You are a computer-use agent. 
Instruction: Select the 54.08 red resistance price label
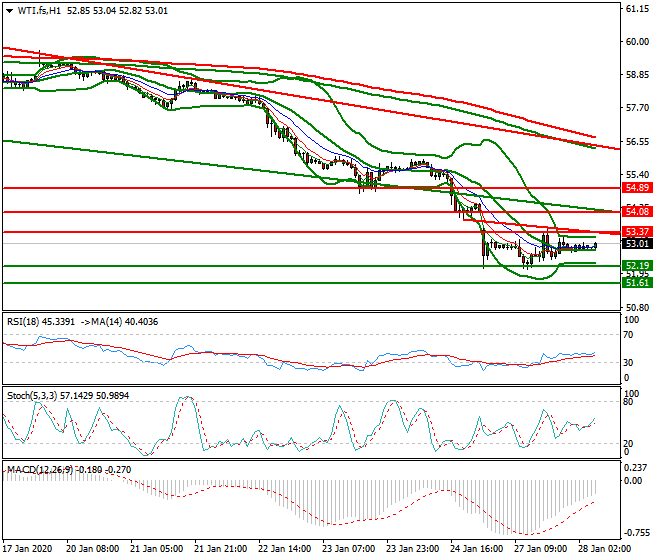click(637, 211)
